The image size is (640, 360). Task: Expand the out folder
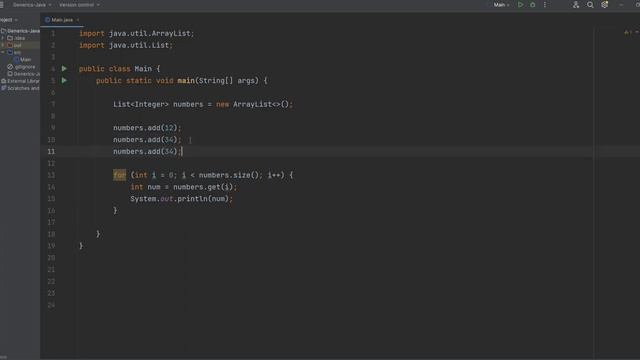(x=3, y=45)
